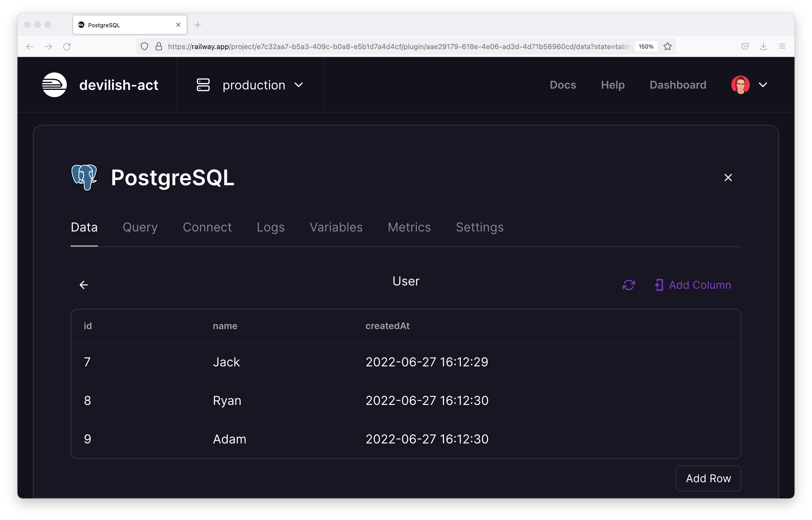Open the Variables tab
The width and height of the screenshot is (812, 520).
click(336, 227)
